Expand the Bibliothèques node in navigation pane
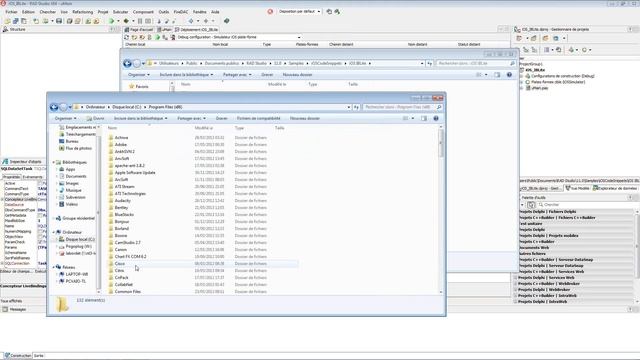The width and height of the screenshot is (640, 360). [53, 162]
